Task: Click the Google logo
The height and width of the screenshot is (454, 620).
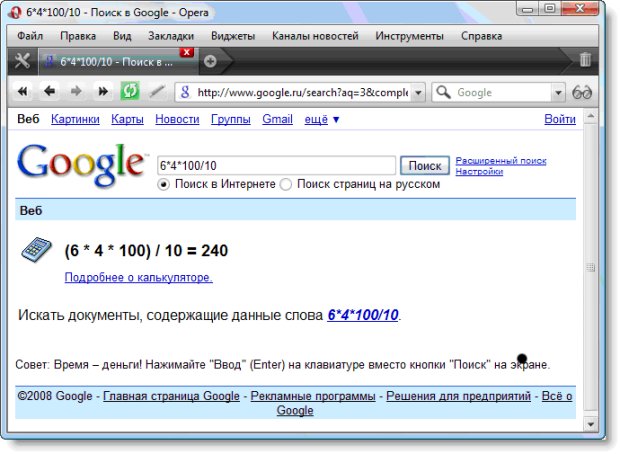Action: (81, 164)
